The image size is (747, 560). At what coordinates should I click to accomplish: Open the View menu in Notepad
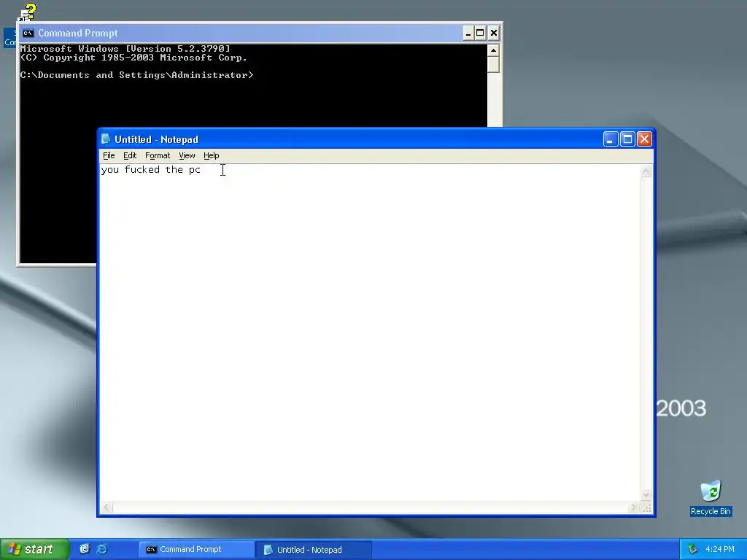(187, 156)
